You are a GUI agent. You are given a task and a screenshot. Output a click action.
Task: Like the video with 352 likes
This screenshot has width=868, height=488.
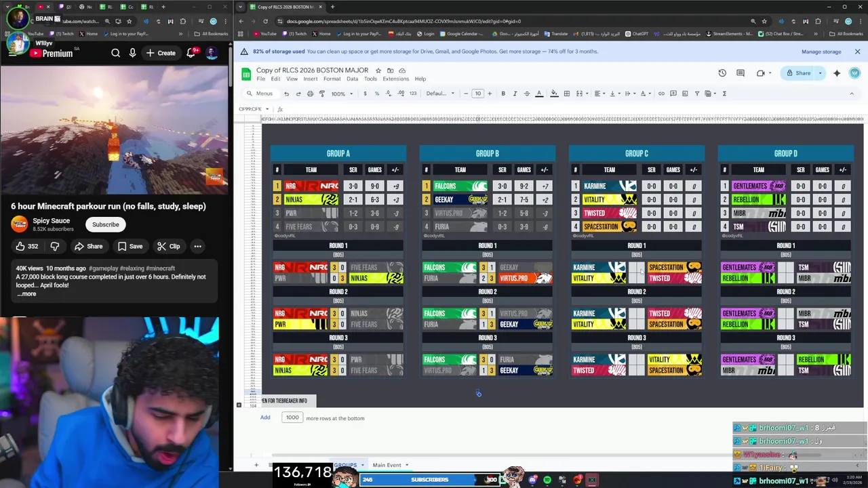pyautogui.click(x=27, y=246)
